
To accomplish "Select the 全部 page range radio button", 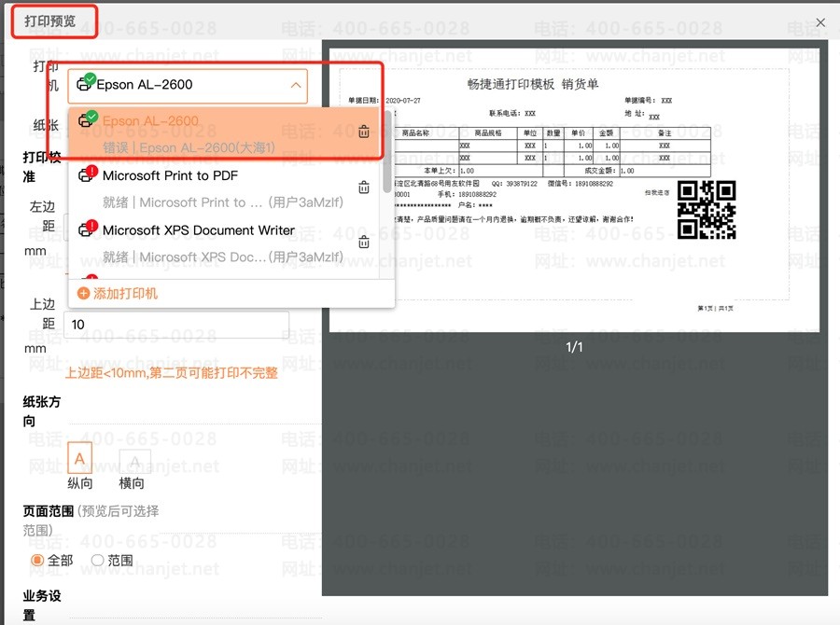I will click(38, 561).
